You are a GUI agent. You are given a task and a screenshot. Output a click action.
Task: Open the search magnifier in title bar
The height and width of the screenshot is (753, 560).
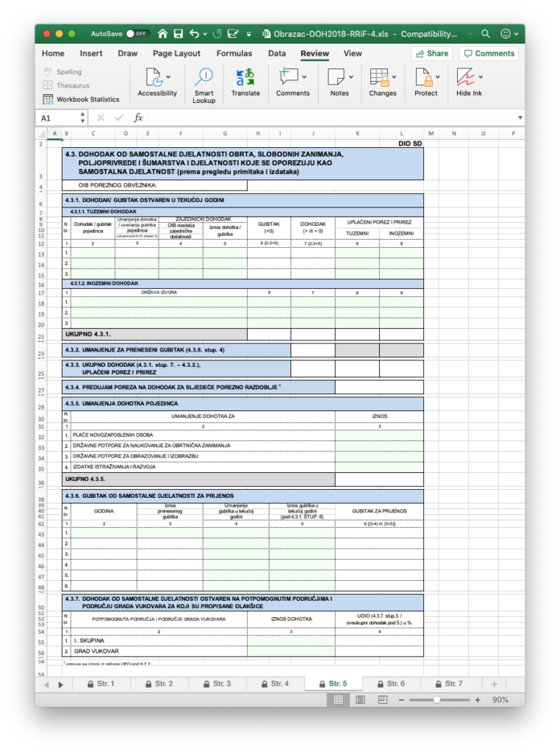coord(486,34)
